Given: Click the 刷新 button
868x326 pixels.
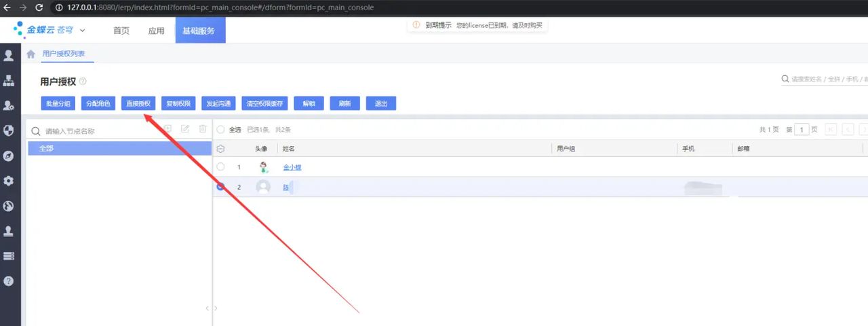Looking at the screenshot, I should click(345, 103).
